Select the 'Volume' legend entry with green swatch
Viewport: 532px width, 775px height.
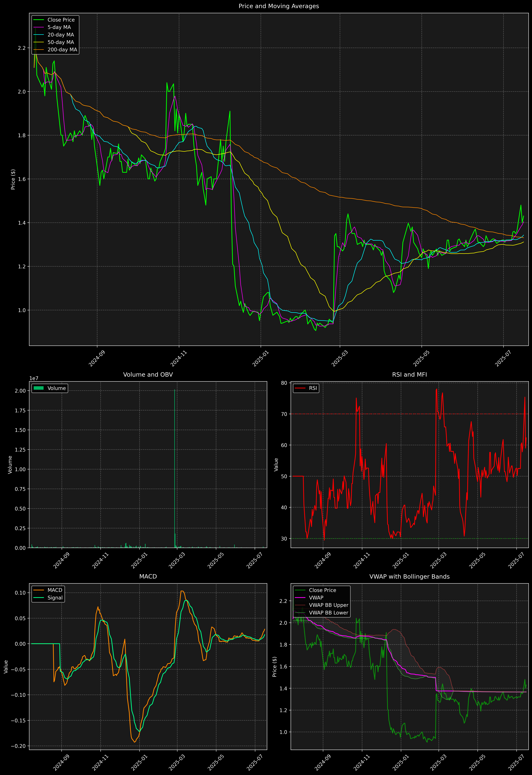[x=50, y=388]
